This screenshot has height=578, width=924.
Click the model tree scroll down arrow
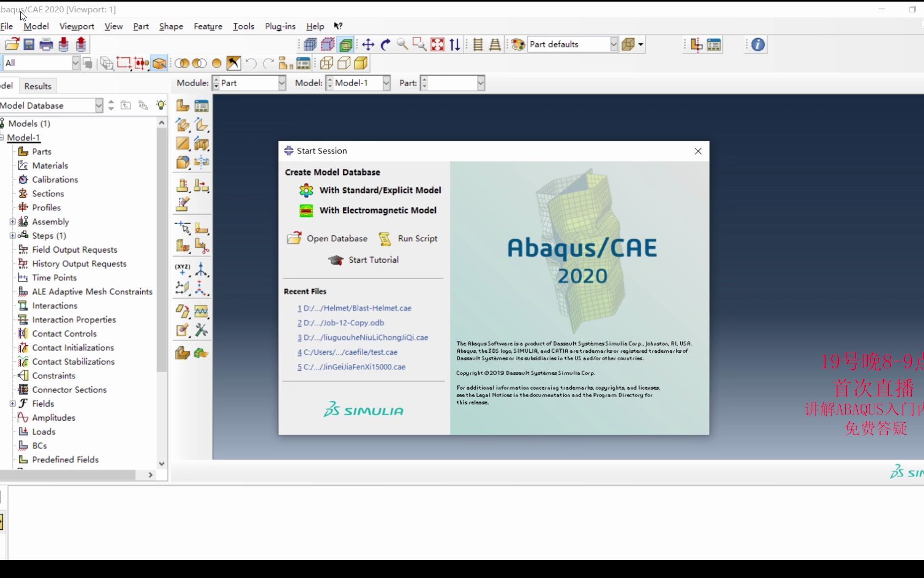click(161, 464)
